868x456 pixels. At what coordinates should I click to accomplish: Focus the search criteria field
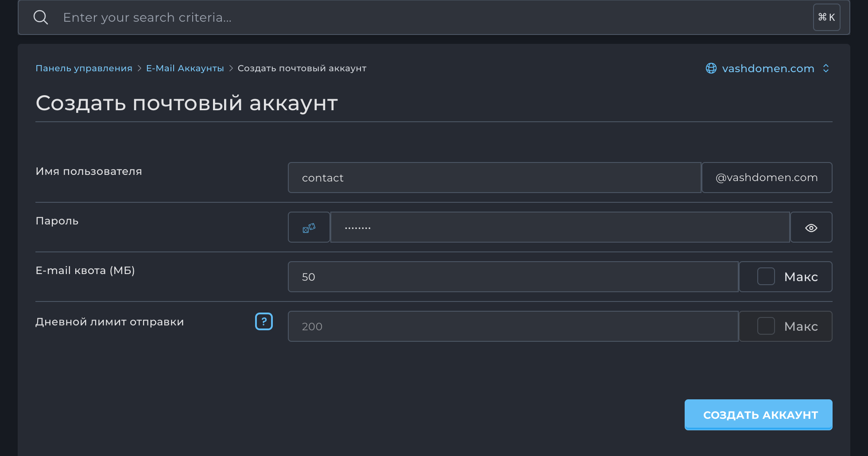[x=434, y=17]
